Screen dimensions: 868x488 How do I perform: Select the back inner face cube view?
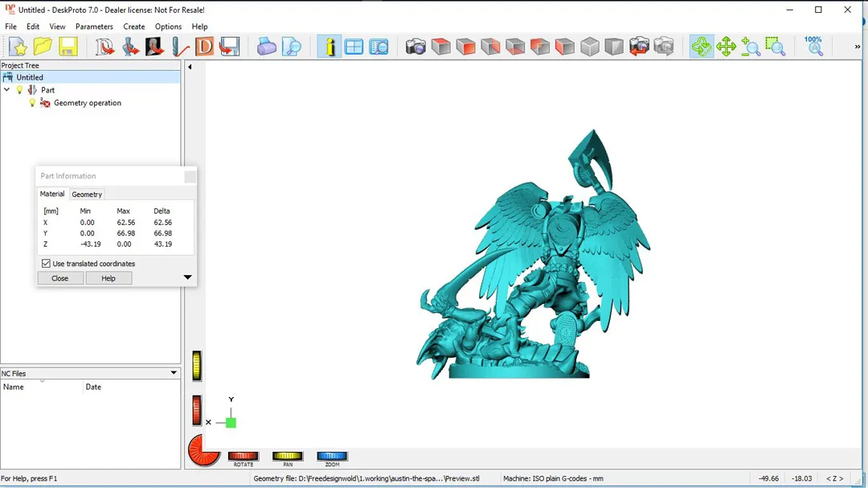coord(490,47)
